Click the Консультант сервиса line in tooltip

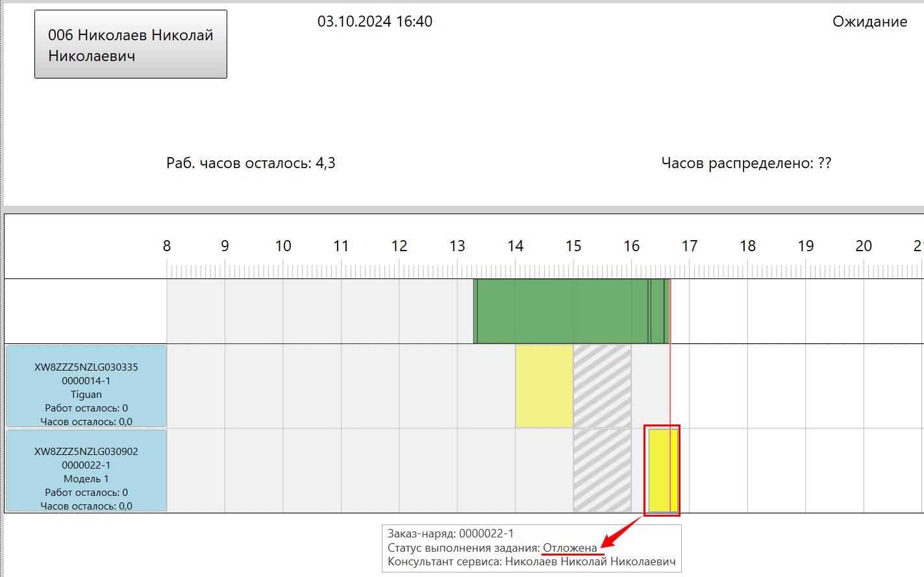click(x=531, y=561)
